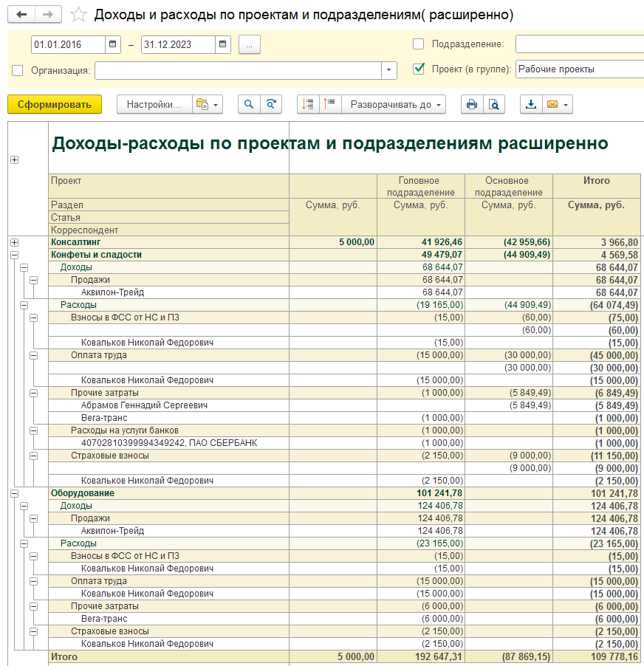Save report with download icon
The height and width of the screenshot is (666, 644).
531,104
